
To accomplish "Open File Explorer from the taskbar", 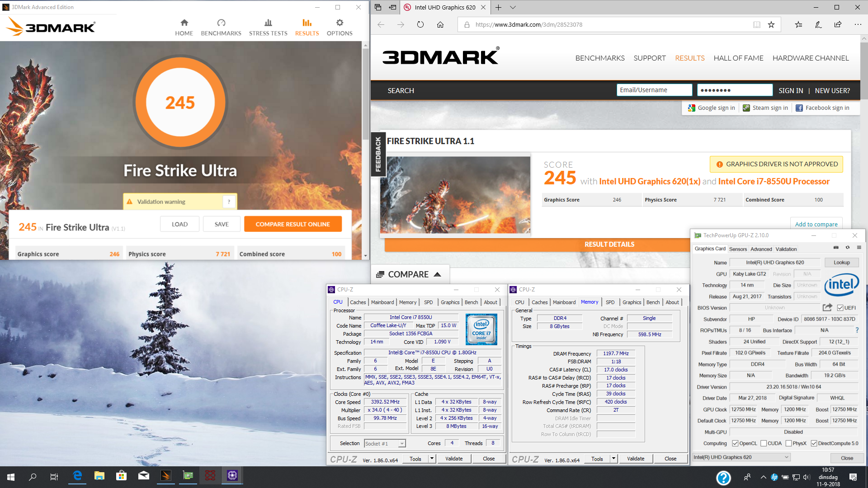I will tap(99, 476).
